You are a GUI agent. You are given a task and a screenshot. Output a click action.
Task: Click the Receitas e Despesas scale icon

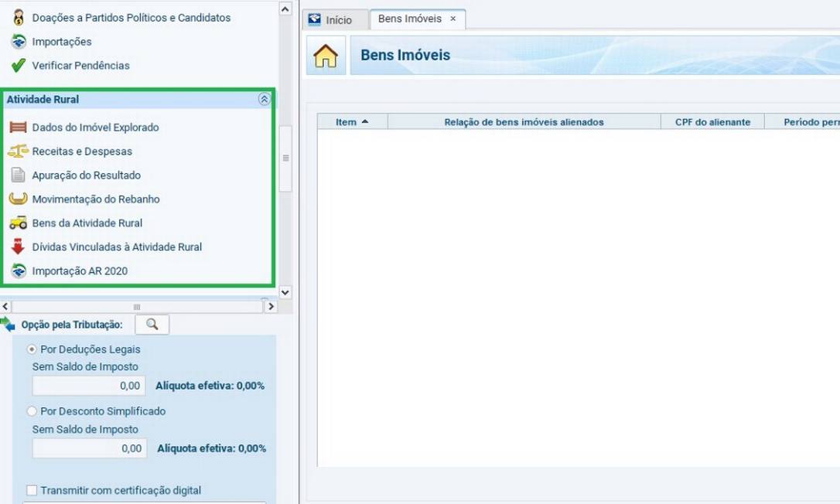coord(18,152)
